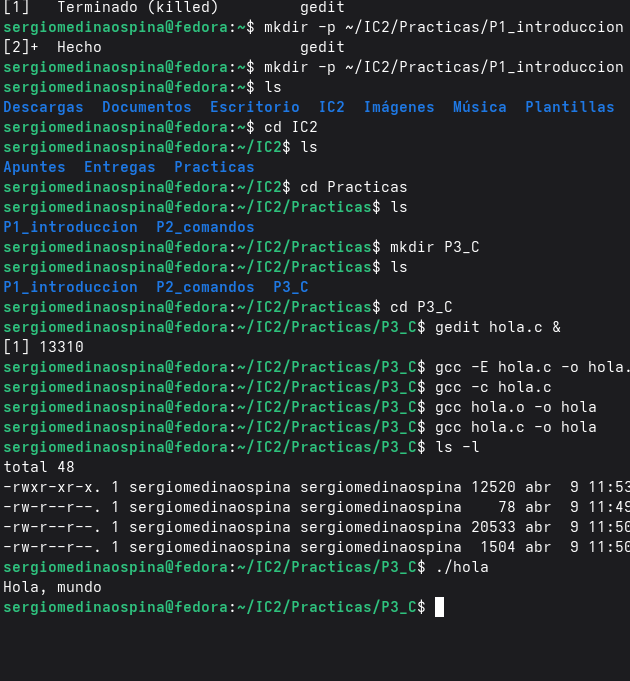Select the Música directory in the listing
Screen dimensions: 630x681
[x=479, y=107]
